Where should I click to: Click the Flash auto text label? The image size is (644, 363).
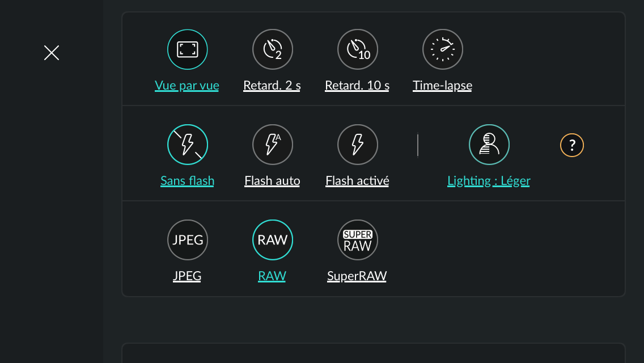point(272,181)
